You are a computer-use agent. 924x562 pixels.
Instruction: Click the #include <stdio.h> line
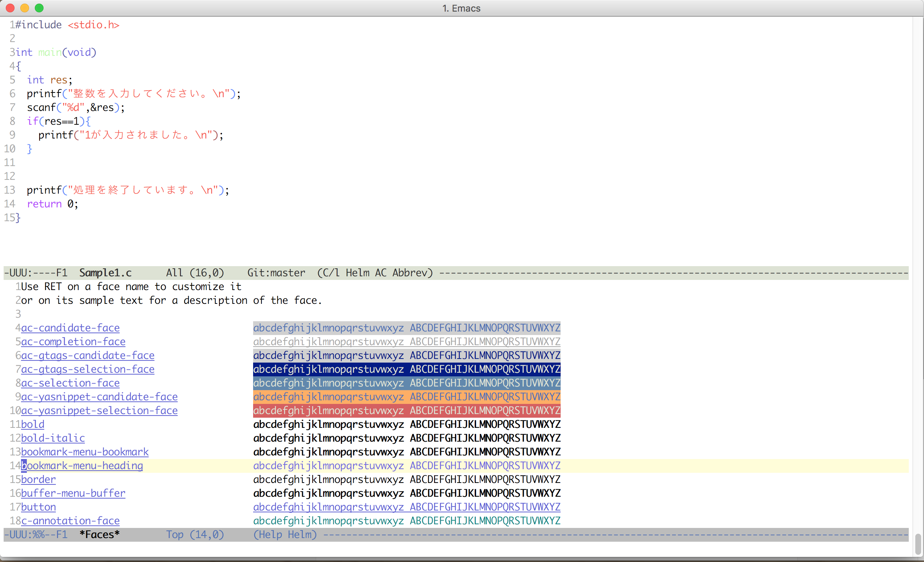click(x=67, y=25)
